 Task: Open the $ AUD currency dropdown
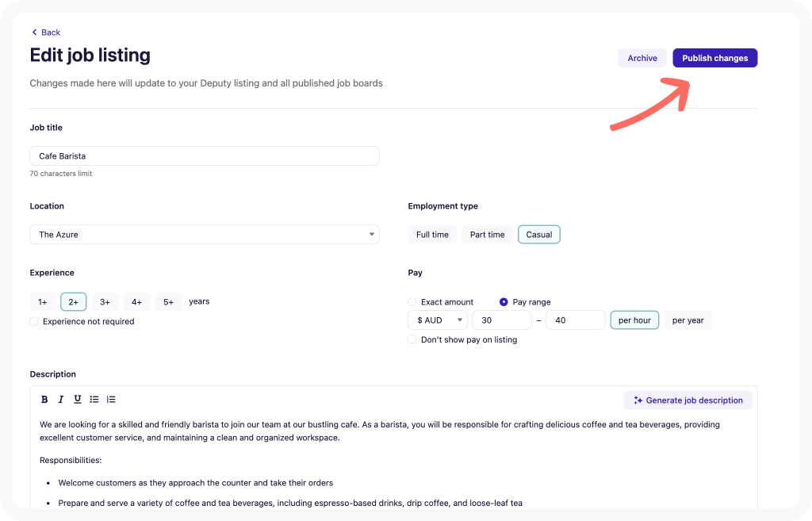(x=438, y=320)
